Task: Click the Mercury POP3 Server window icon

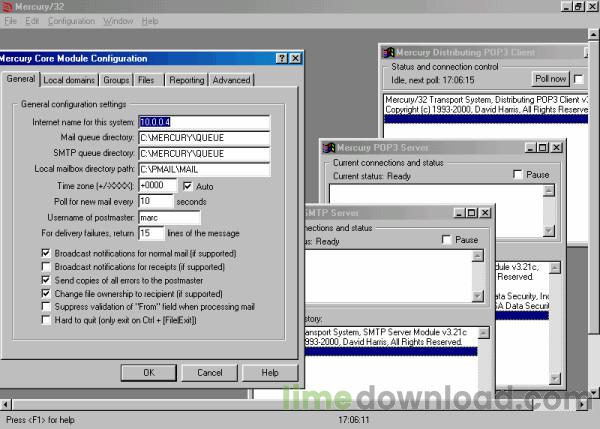Action: (x=328, y=147)
